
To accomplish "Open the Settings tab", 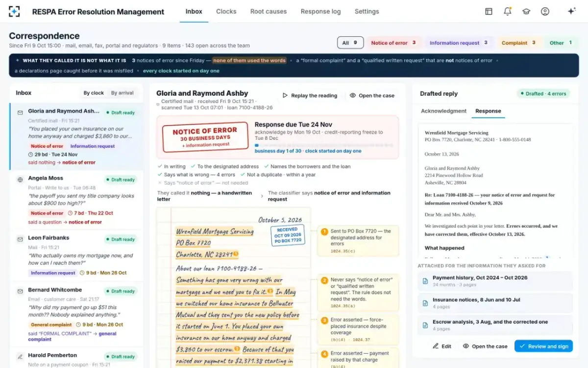I will tap(367, 11).
